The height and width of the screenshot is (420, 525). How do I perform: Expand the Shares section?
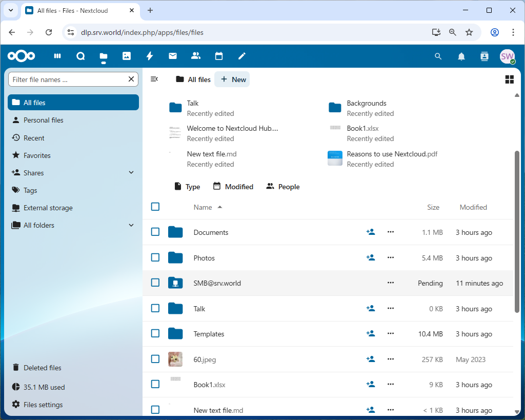pyautogui.click(x=131, y=173)
